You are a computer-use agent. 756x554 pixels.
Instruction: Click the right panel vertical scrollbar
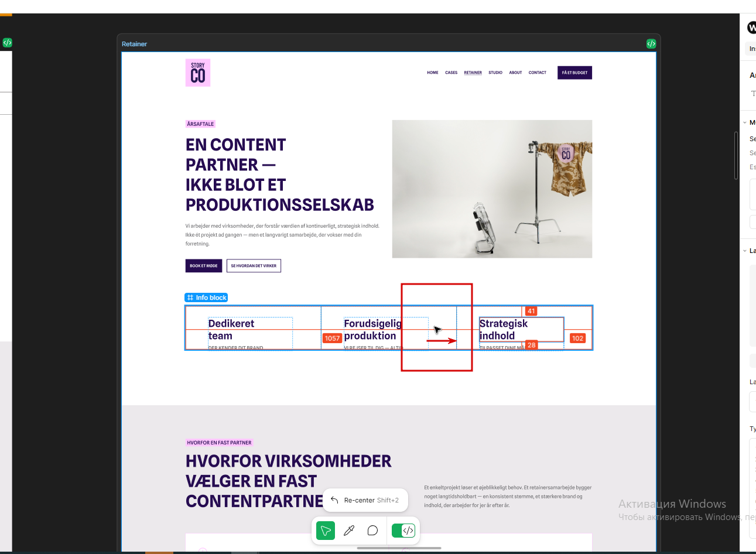point(737,156)
